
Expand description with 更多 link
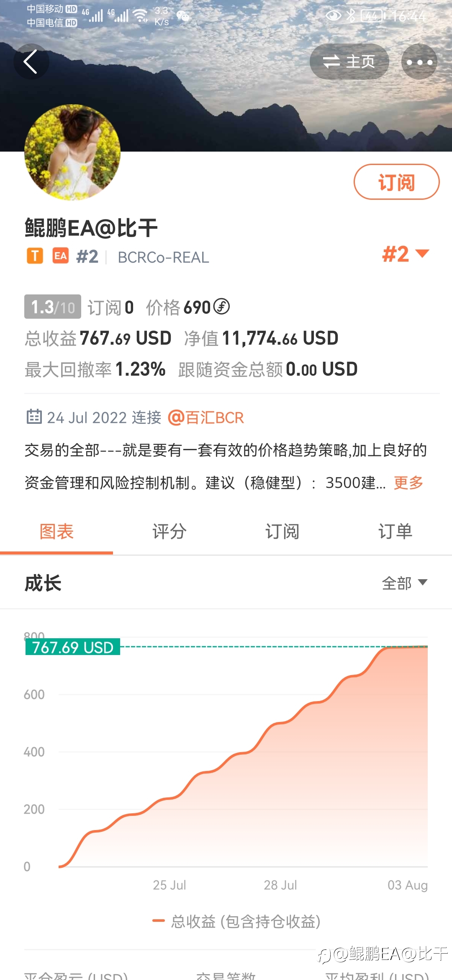point(408,483)
